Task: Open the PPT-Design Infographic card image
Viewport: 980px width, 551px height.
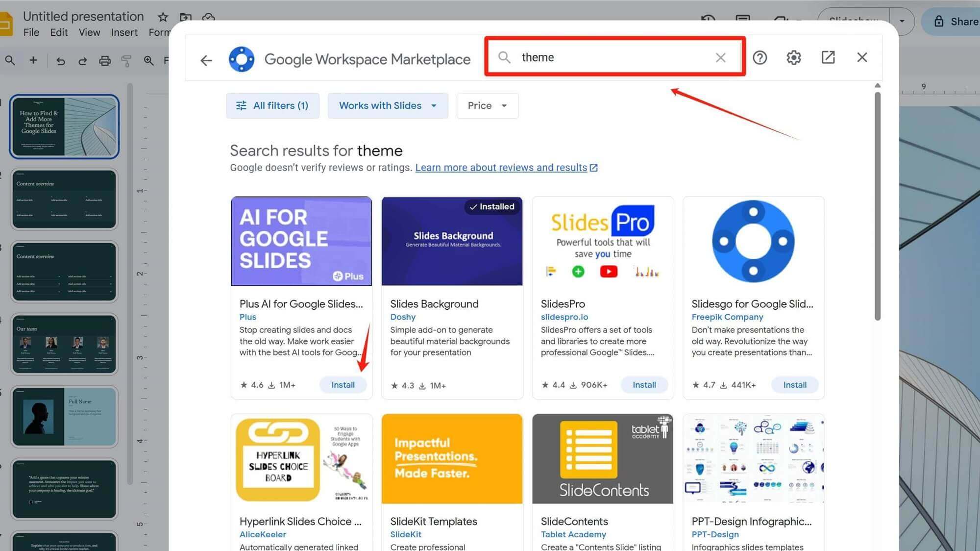Action: pyautogui.click(x=753, y=459)
